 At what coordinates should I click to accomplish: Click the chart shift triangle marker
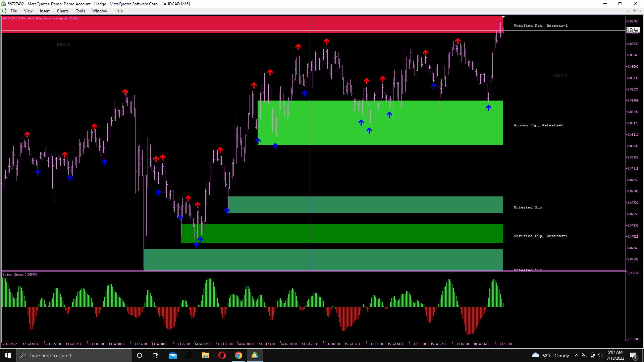(503, 17)
